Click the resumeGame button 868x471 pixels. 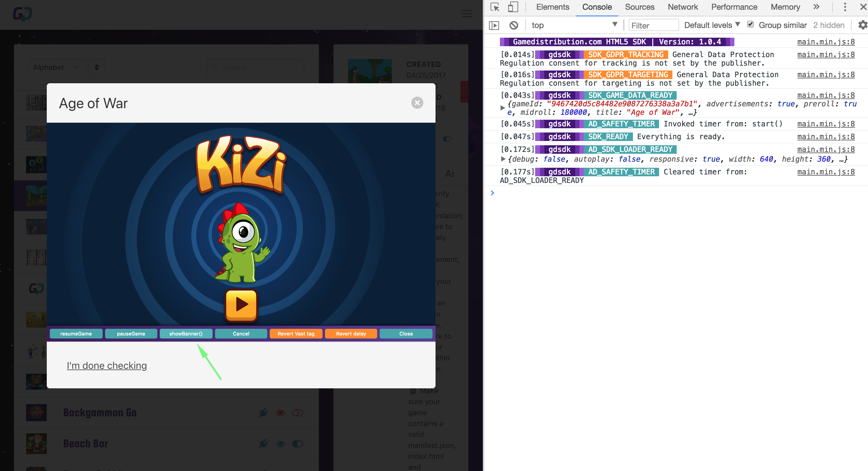point(76,334)
